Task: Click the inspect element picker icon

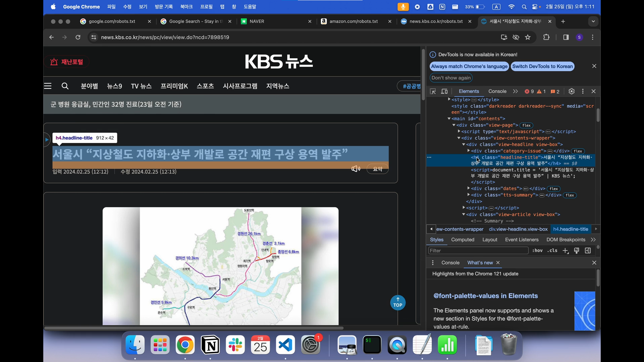Action: (x=433, y=92)
